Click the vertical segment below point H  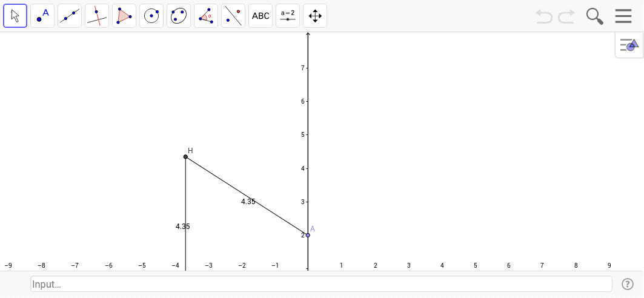point(185,213)
